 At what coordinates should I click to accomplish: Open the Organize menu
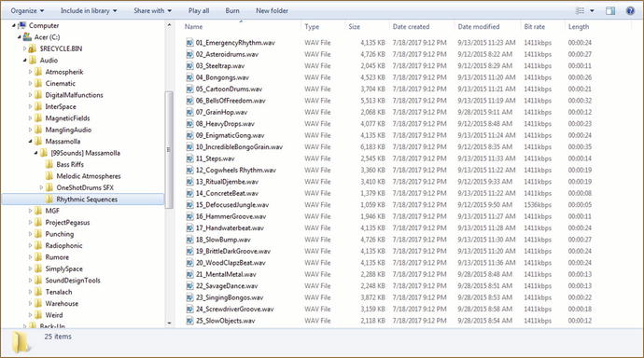point(27,10)
